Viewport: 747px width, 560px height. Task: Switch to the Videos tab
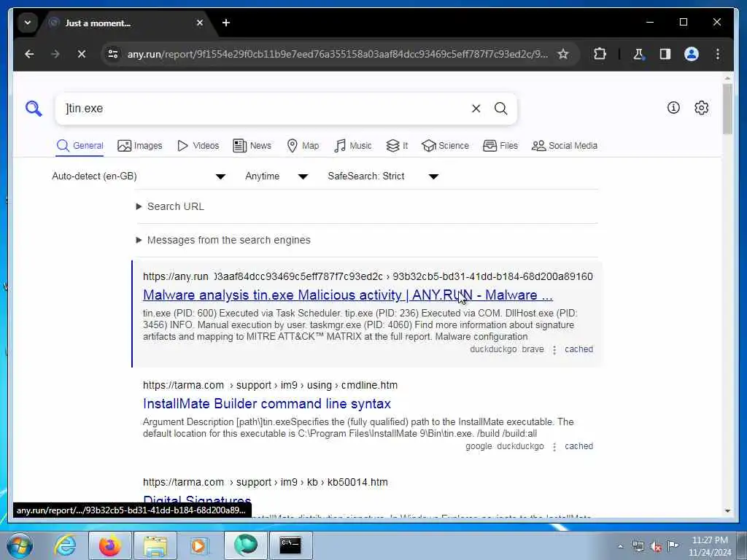tap(198, 146)
